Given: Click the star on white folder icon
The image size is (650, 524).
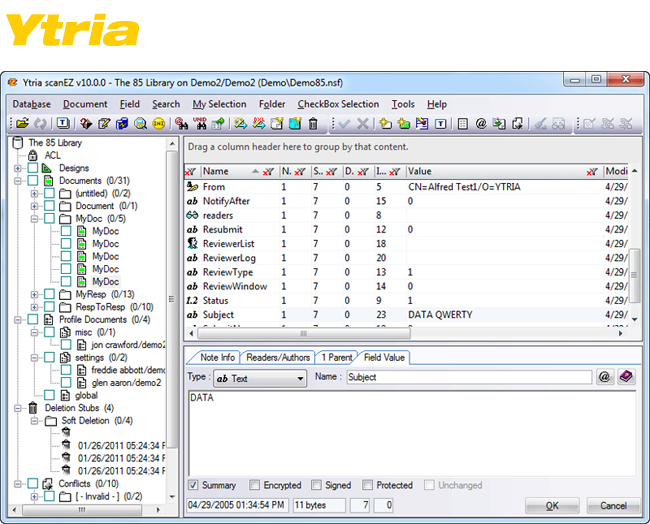Looking at the screenshot, I should click(x=385, y=123).
